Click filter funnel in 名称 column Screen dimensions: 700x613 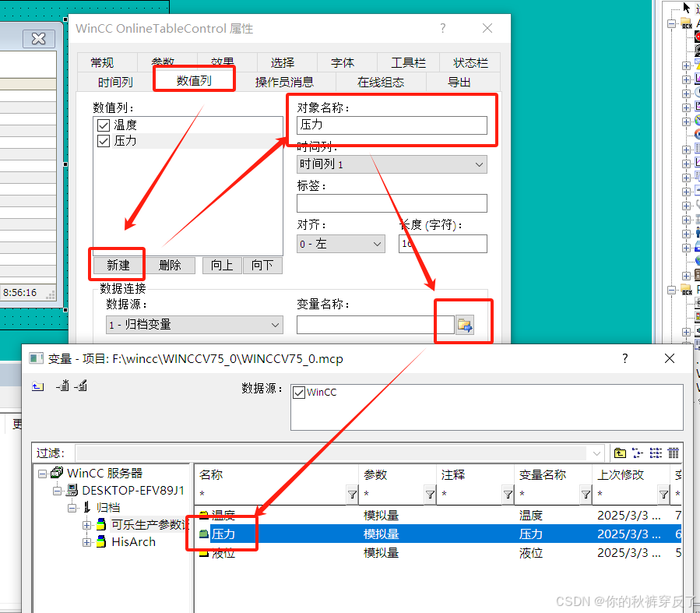coord(352,495)
